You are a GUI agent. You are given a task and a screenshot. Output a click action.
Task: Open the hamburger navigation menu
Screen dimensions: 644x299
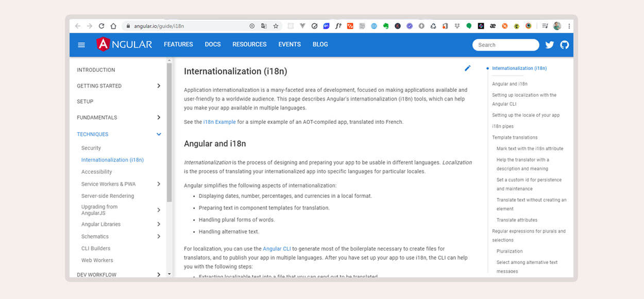(81, 45)
